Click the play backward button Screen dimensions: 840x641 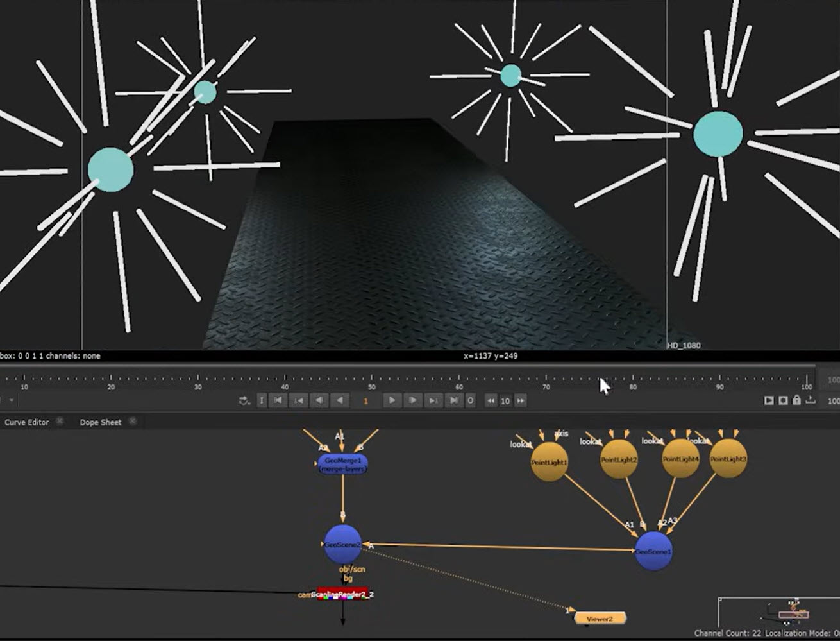tap(340, 400)
